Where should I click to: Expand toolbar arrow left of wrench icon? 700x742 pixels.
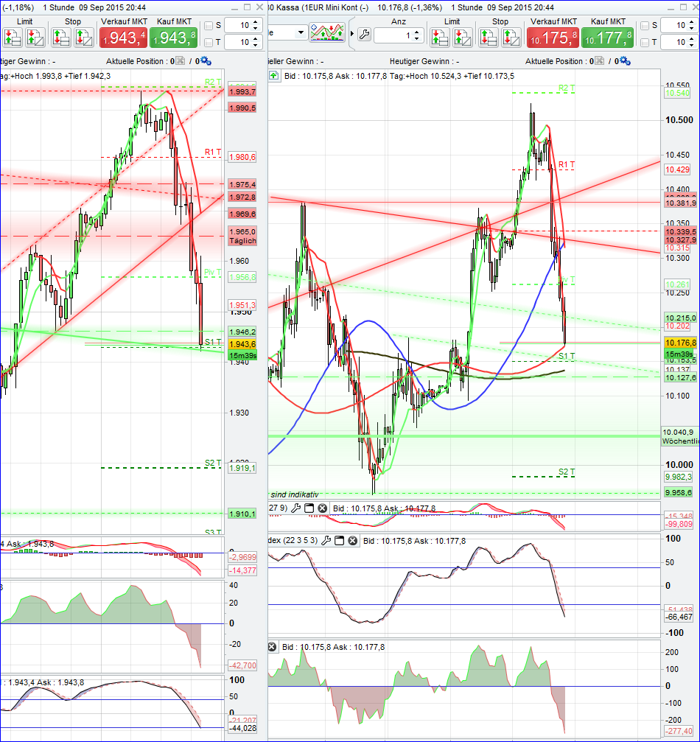[x=352, y=34]
